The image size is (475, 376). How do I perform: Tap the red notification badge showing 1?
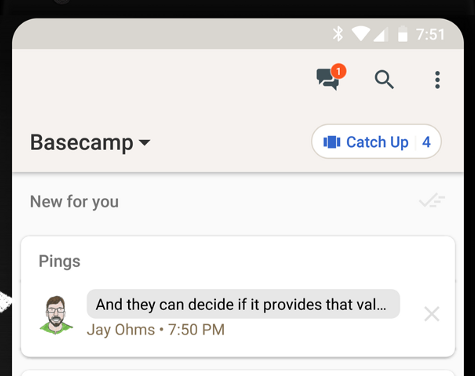(339, 71)
